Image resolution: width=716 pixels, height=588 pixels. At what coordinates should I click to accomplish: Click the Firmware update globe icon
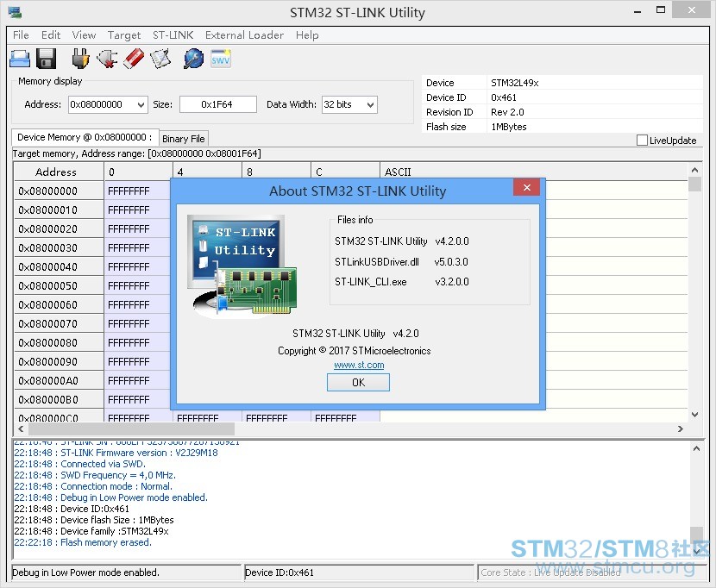pos(193,59)
